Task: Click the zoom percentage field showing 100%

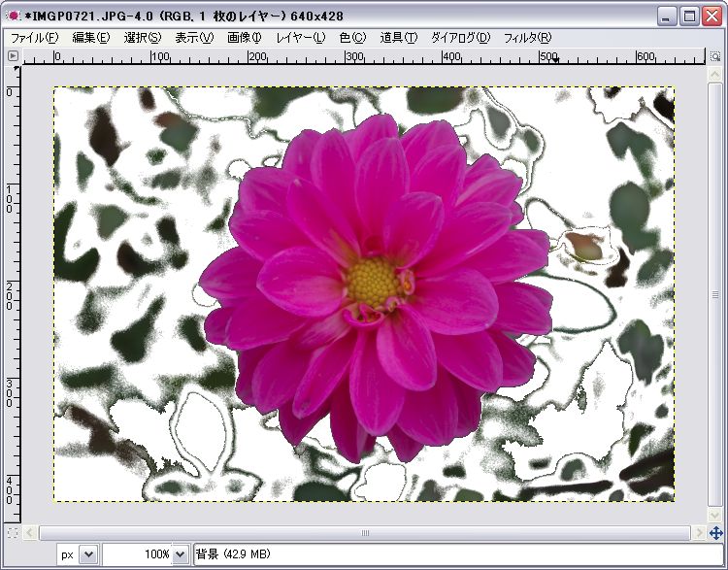Action: [x=138, y=554]
